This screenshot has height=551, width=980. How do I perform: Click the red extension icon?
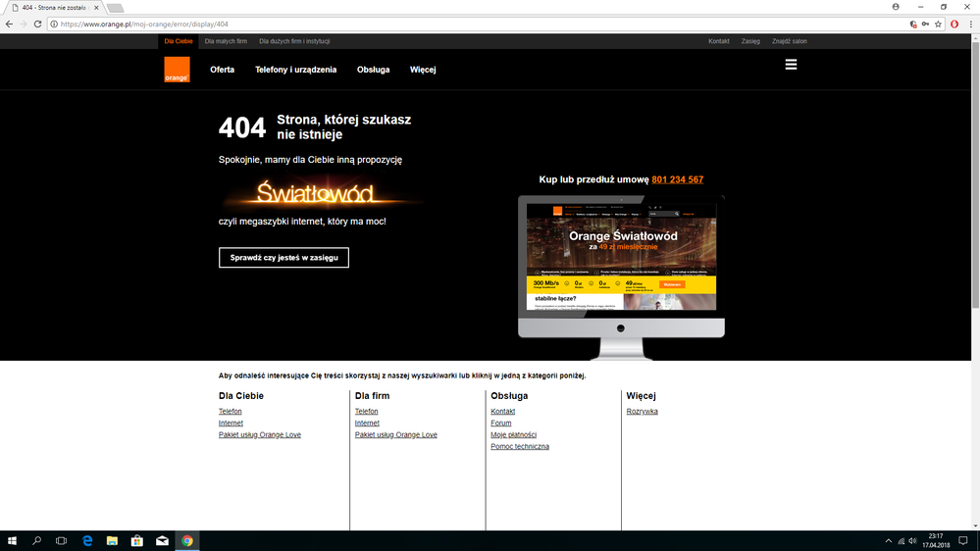[954, 25]
